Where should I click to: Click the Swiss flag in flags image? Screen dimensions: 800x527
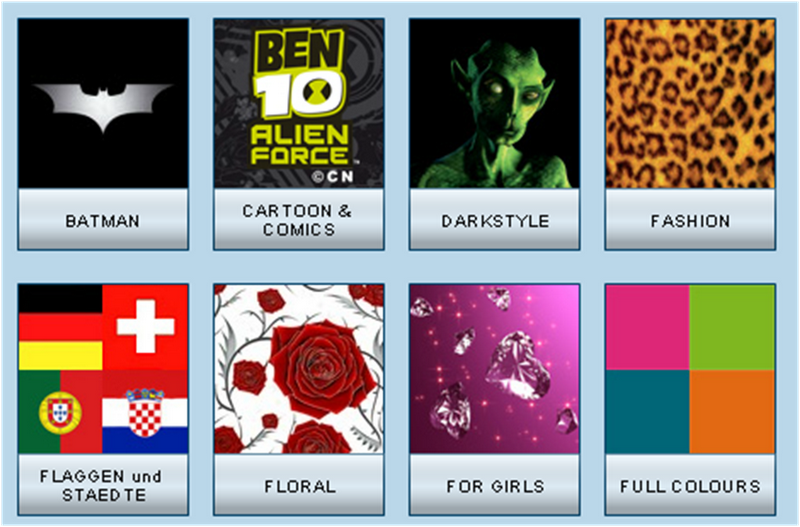[145, 327]
